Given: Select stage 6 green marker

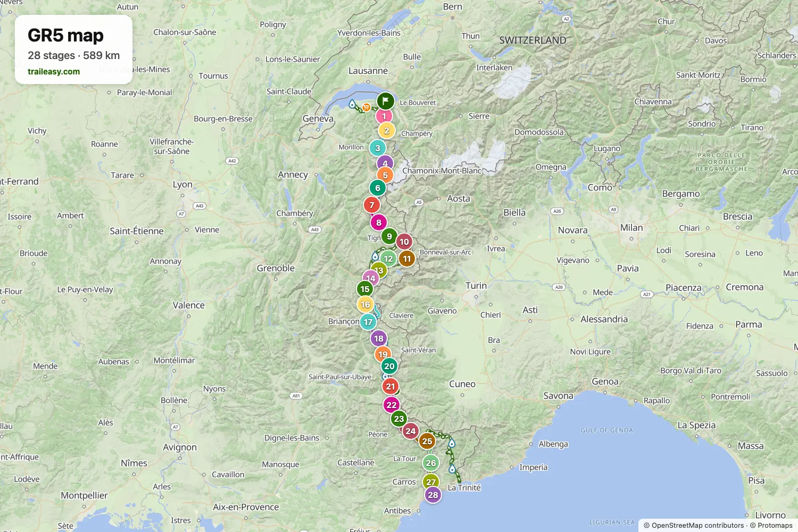Looking at the screenshot, I should 378,188.
